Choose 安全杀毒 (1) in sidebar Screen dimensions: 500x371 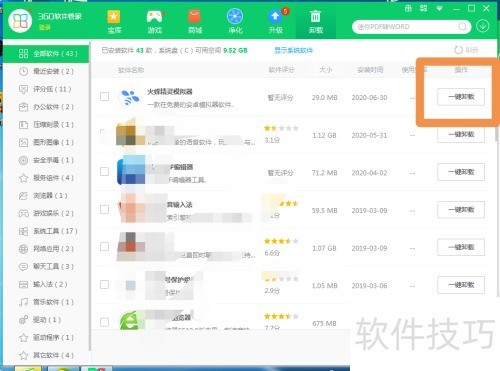point(46,160)
